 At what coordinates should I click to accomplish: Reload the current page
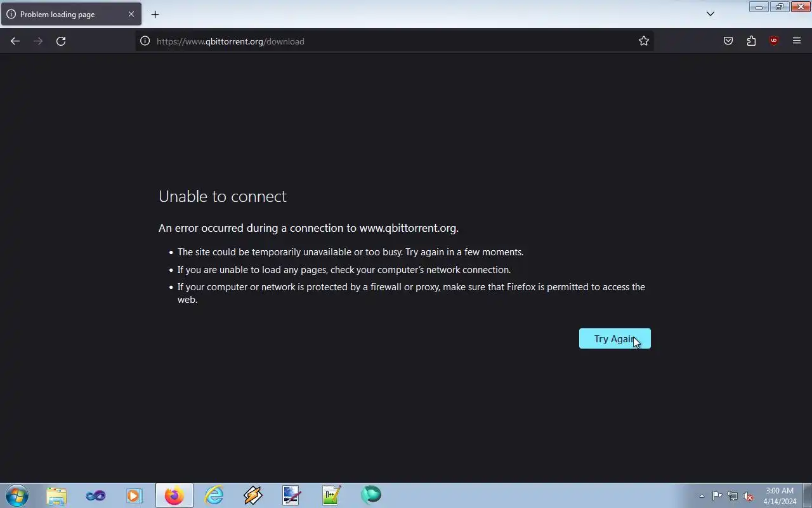tap(61, 41)
